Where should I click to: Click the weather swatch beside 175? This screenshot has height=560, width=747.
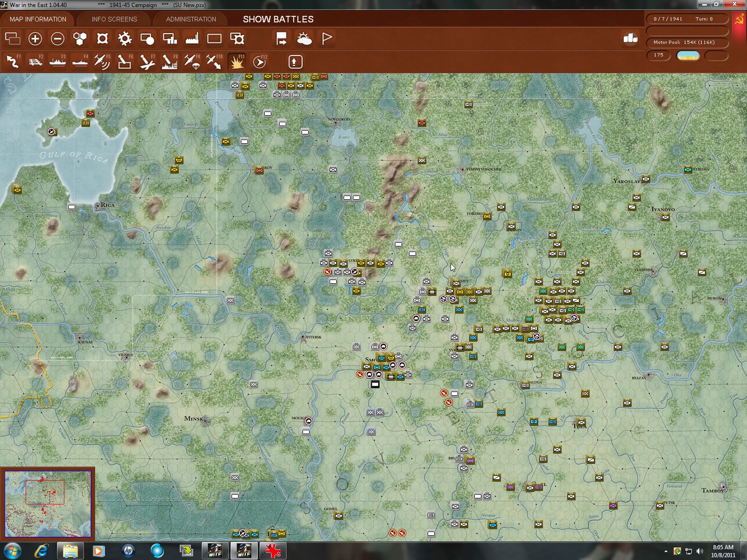(x=688, y=56)
